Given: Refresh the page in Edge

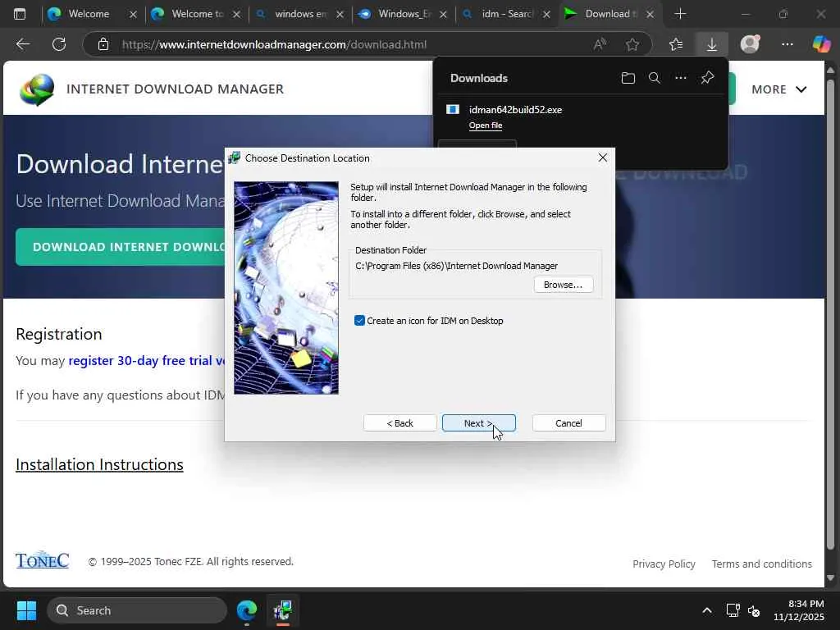Looking at the screenshot, I should pyautogui.click(x=59, y=44).
